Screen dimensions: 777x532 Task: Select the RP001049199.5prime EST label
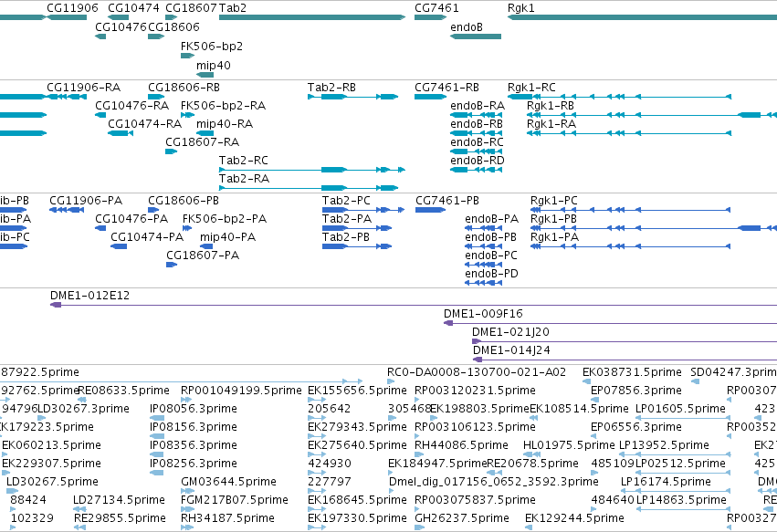tap(241, 391)
